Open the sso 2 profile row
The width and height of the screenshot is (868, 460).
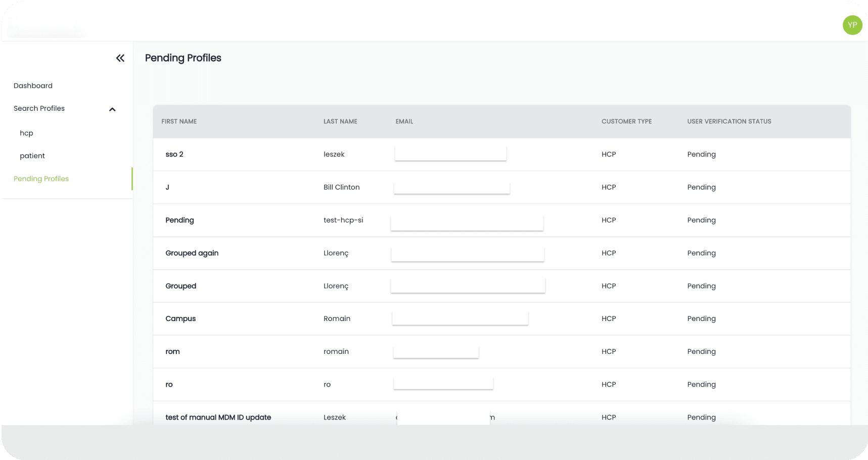(174, 154)
